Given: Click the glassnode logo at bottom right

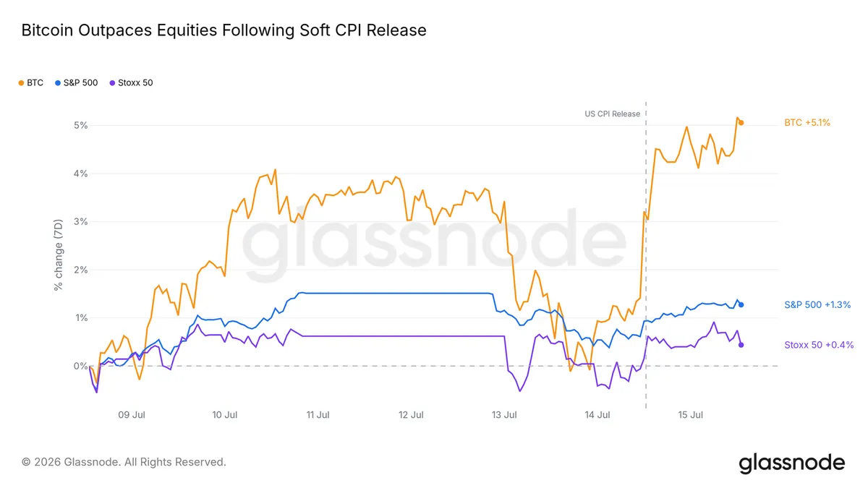Looking at the screenshot, I should (x=791, y=463).
